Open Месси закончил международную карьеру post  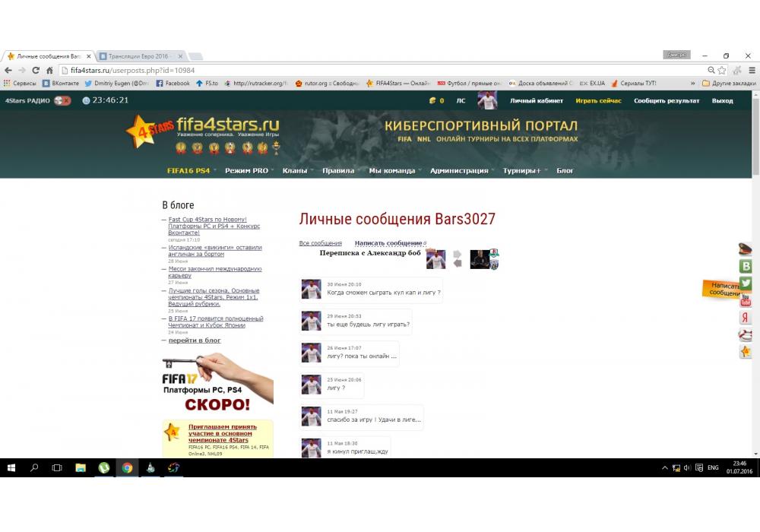pos(215,272)
